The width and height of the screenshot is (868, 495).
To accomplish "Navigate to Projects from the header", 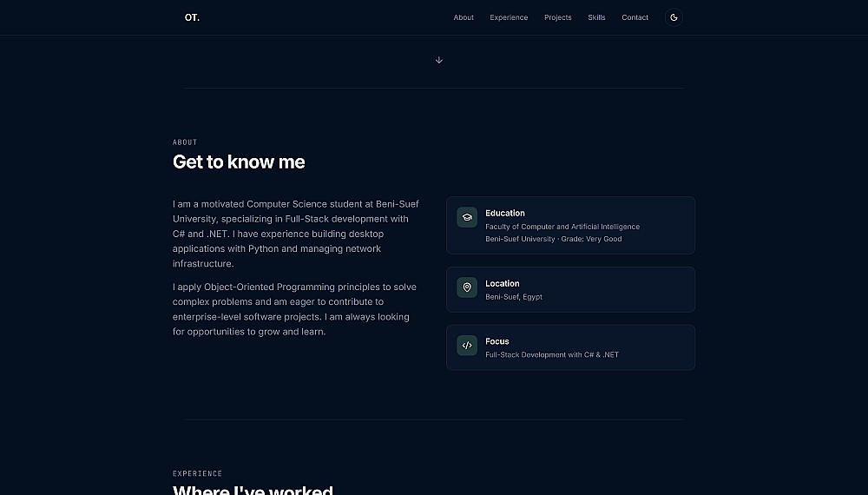I will click(x=558, y=17).
